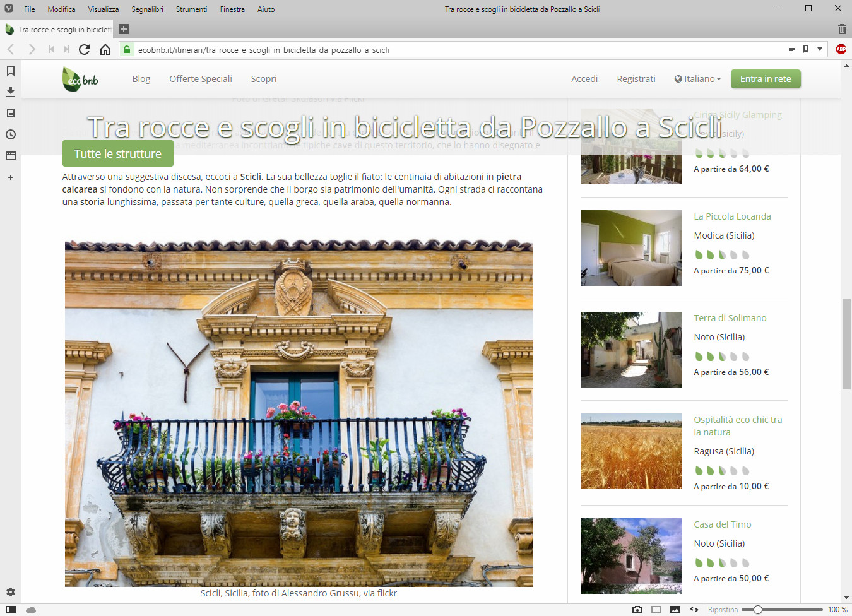Click the rewind history button
The image size is (852, 616).
[51, 49]
